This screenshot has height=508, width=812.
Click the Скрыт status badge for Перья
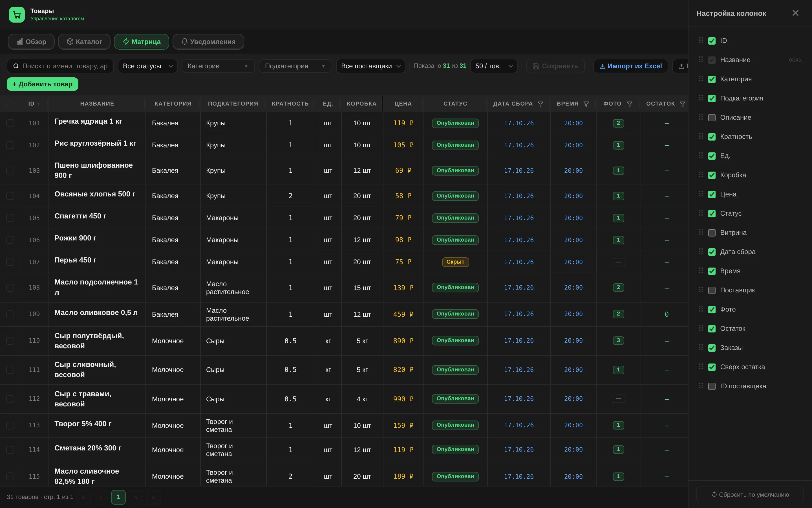(x=455, y=262)
